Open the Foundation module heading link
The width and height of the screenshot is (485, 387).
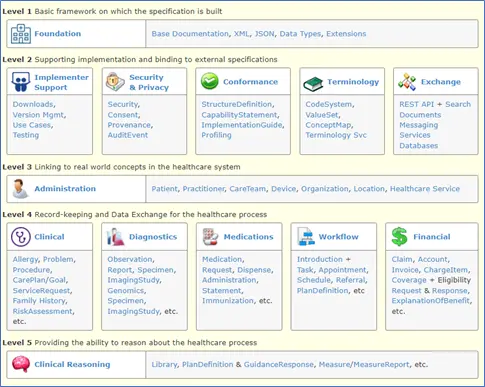pos(58,34)
